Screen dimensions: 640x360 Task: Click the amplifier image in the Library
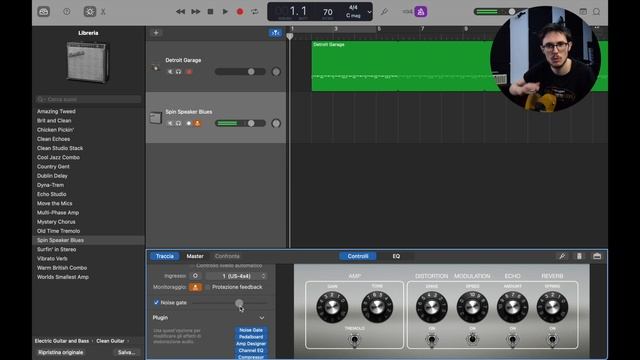(88, 62)
